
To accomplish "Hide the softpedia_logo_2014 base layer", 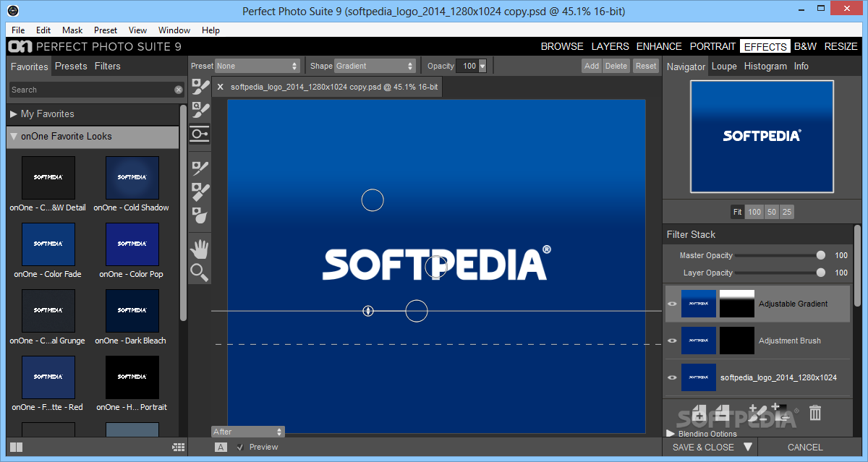I will coord(672,377).
